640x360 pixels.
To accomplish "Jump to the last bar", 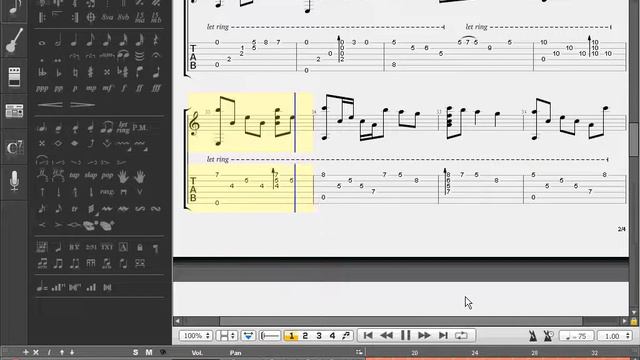I will click(443, 336).
